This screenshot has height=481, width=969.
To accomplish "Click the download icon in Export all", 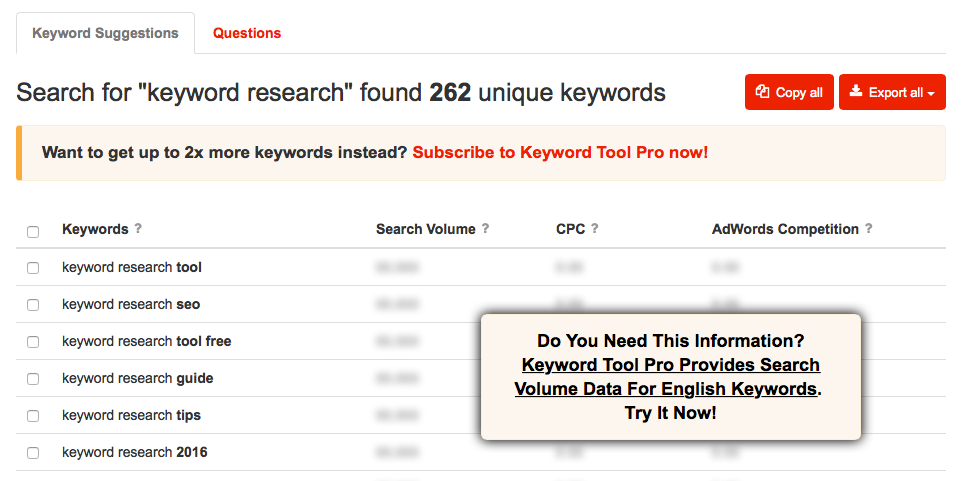I will (856, 92).
